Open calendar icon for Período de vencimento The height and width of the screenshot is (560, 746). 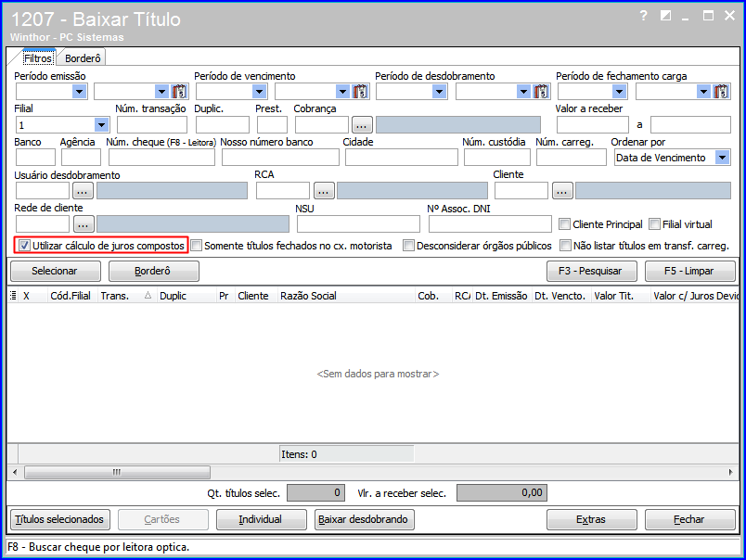click(x=360, y=91)
